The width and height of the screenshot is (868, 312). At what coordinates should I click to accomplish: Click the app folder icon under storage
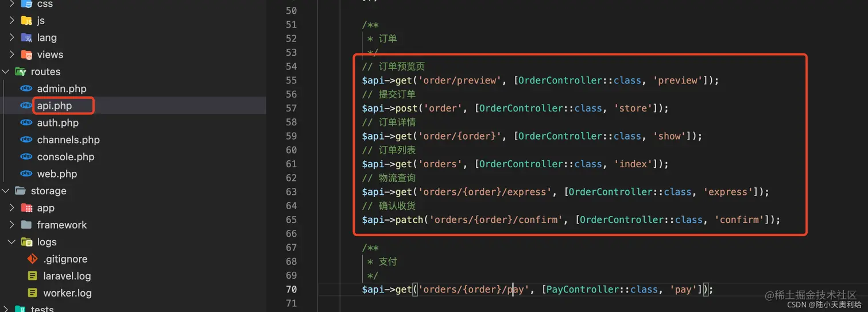point(26,208)
